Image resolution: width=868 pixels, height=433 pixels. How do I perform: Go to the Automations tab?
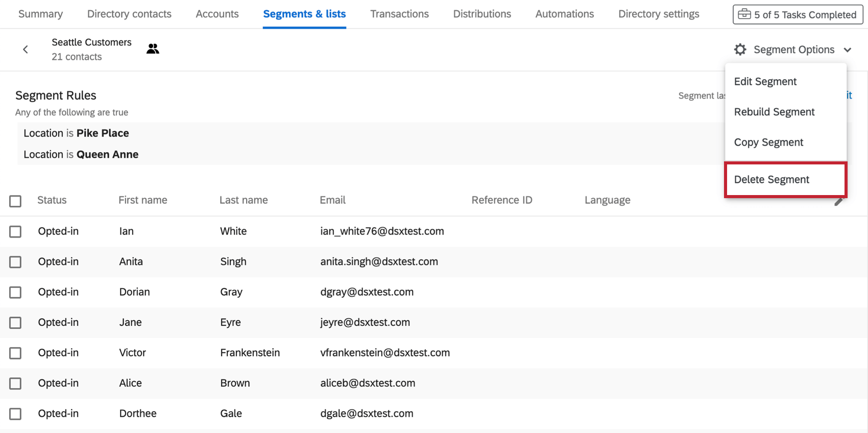[x=564, y=14]
